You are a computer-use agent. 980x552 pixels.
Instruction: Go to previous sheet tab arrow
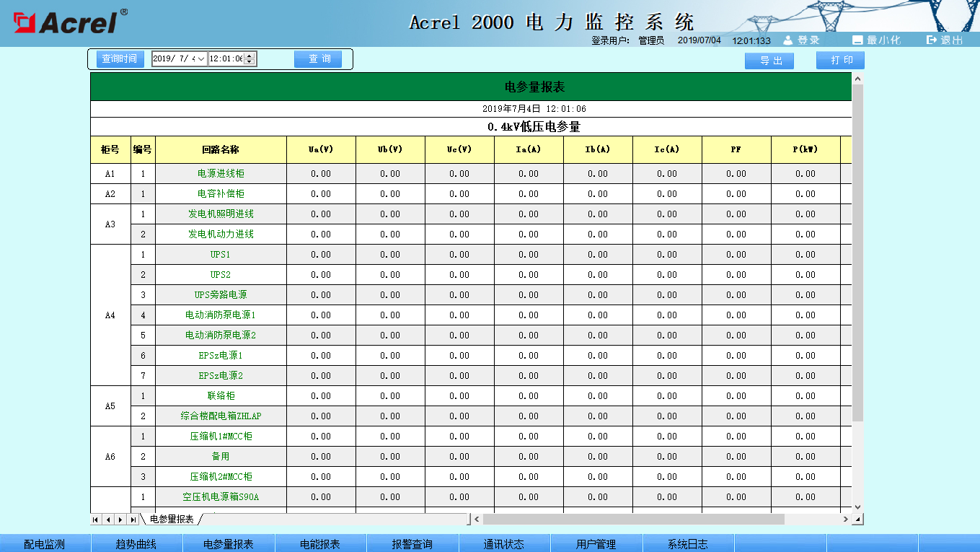108,520
